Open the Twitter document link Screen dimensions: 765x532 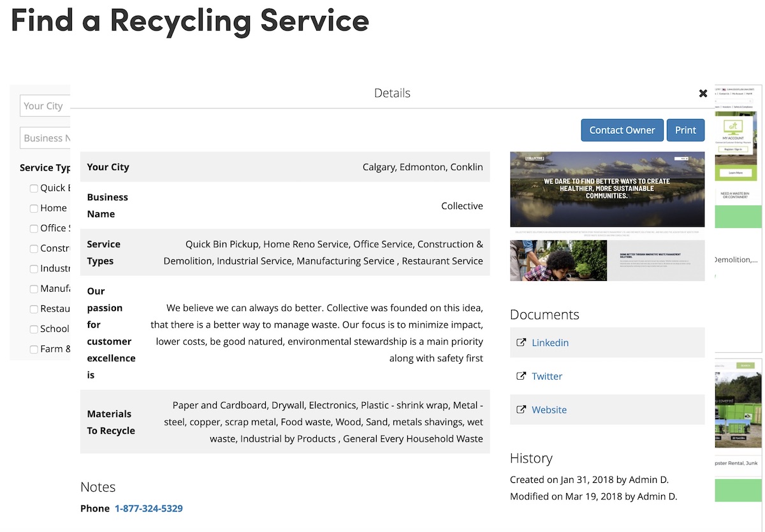(x=547, y=377)
